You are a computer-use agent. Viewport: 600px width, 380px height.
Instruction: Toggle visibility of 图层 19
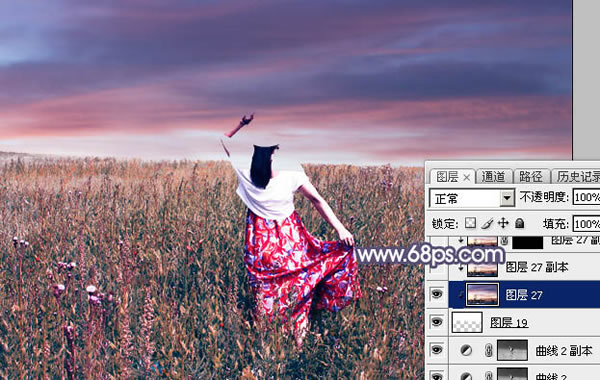tap(437, 322)
